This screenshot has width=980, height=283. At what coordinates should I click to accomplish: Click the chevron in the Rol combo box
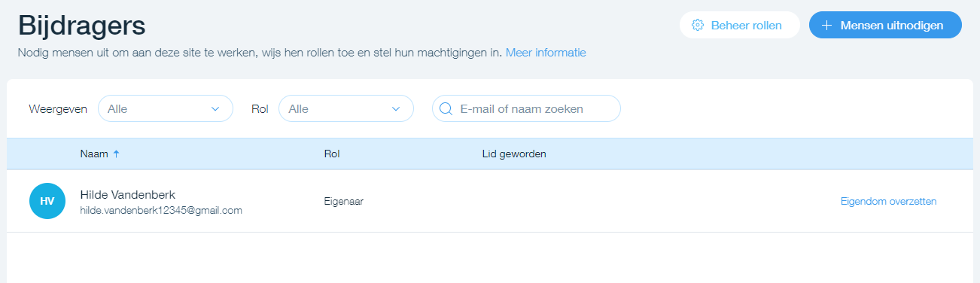[397, 109]
